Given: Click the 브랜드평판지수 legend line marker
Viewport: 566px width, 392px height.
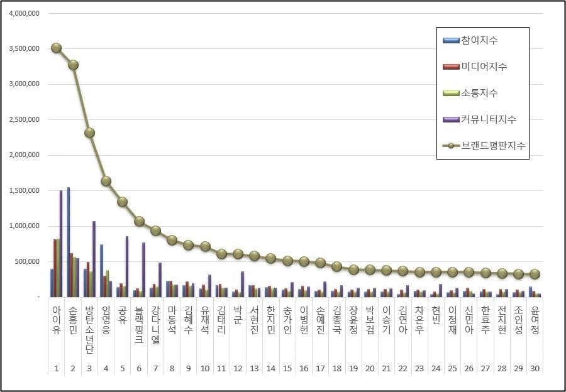Looking at the screenshot, I should pyautogui.click(x=450, y=145).
